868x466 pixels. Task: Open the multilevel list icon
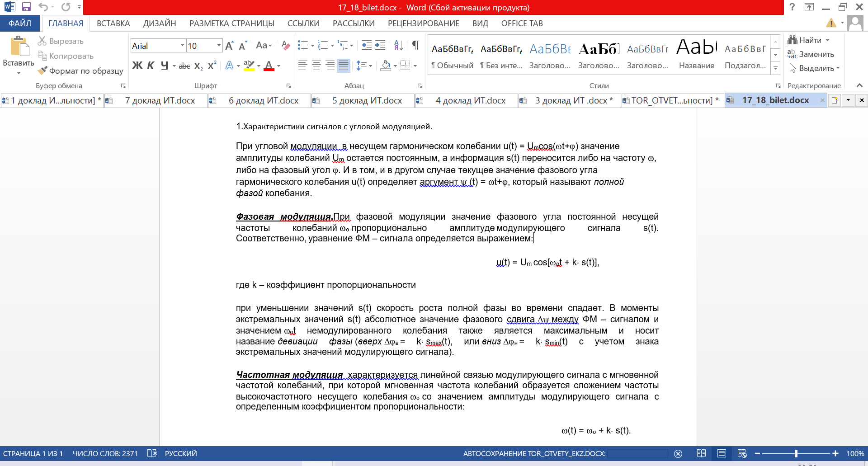click(x=343, y=45)
